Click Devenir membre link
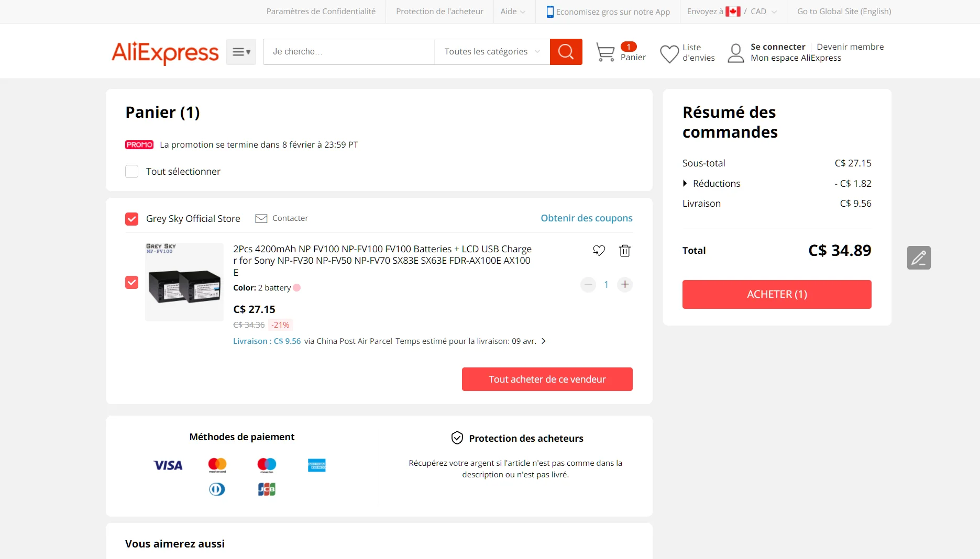This screenshot has height=559, width=980. click(x=850, y=47)
